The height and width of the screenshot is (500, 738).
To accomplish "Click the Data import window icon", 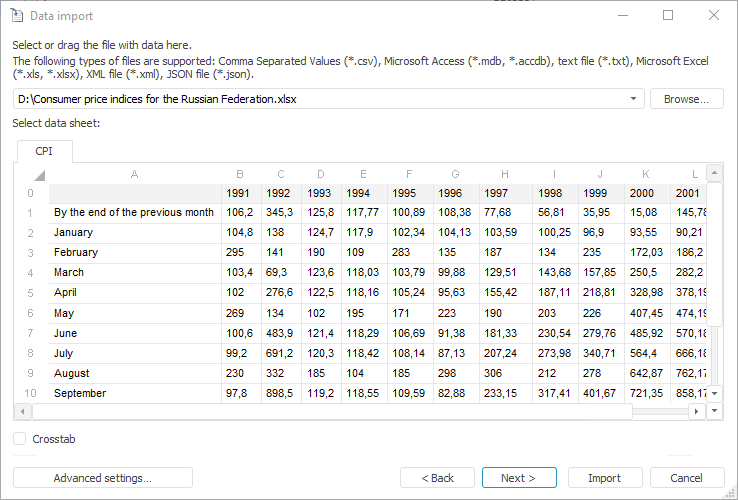I will tap(16, 15).
